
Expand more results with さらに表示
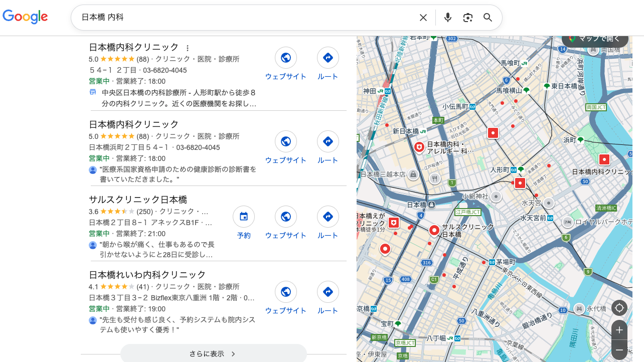tap(213, 353)
